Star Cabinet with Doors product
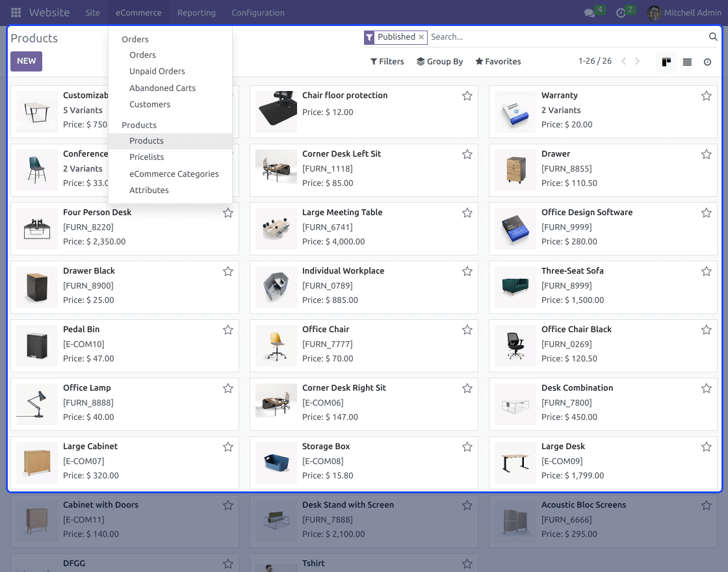 (x=228, y=506)
